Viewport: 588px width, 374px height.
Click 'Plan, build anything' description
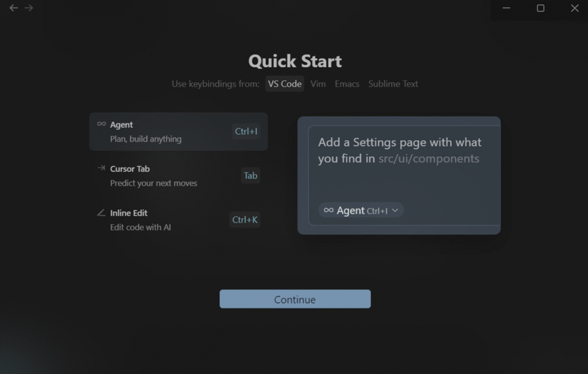pos(146,139)
